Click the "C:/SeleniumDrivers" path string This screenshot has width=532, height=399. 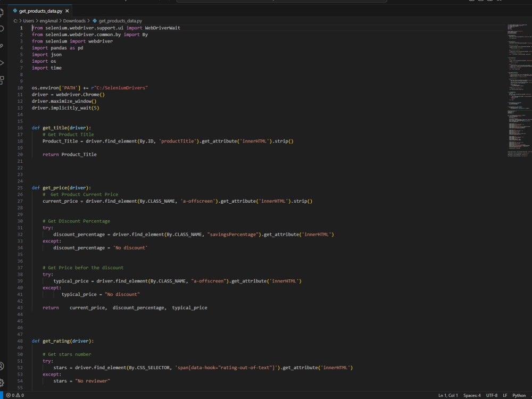121,88
